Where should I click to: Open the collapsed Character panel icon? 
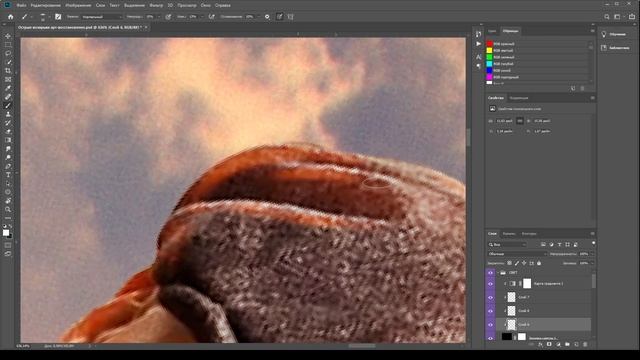478,57
